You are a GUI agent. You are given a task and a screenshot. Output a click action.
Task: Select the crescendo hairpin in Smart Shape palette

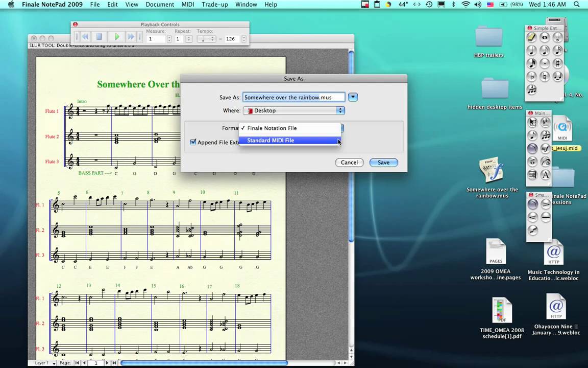tap(532, 217)
